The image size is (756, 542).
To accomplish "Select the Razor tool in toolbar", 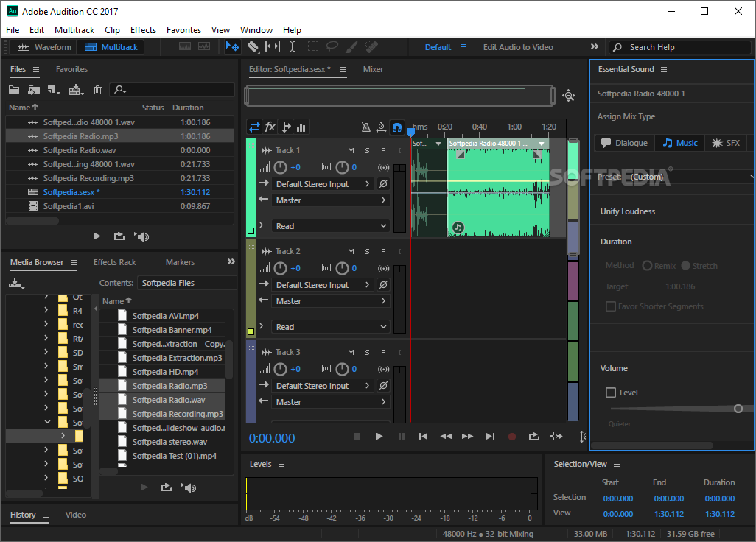I will tap(253, 47).
